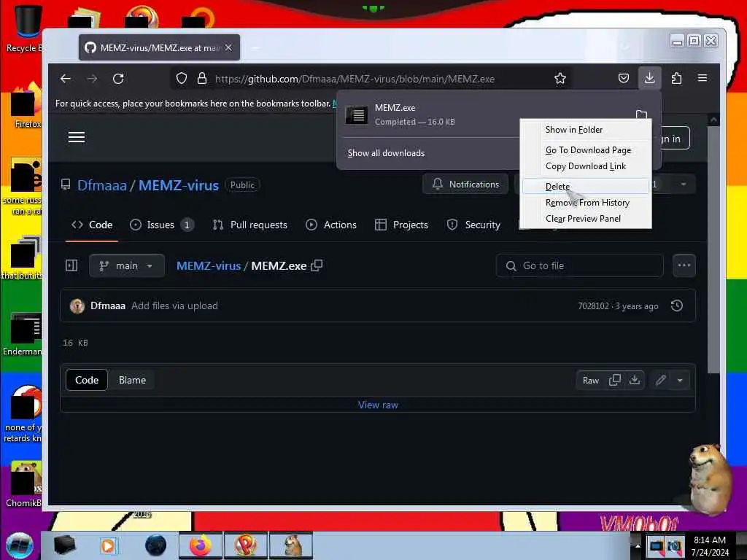747x560 pixels.
Task: Close the MEMZ-virus browser tab
Action: coord(228,47)
